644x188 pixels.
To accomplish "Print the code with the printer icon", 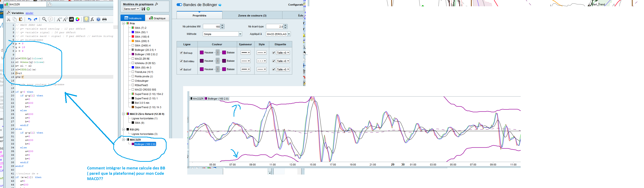I will tap(104, 19).
